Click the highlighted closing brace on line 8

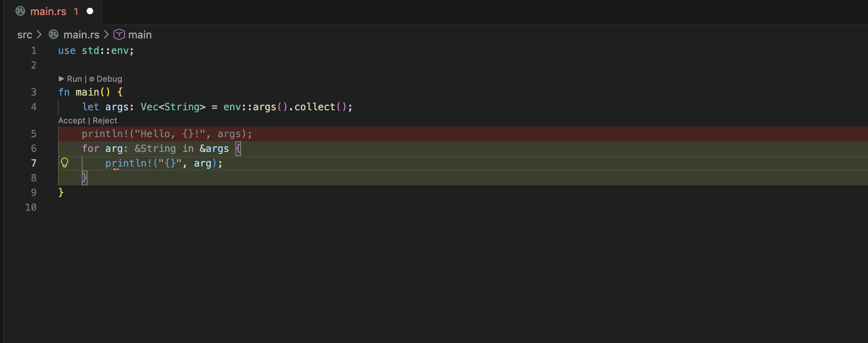85,178
